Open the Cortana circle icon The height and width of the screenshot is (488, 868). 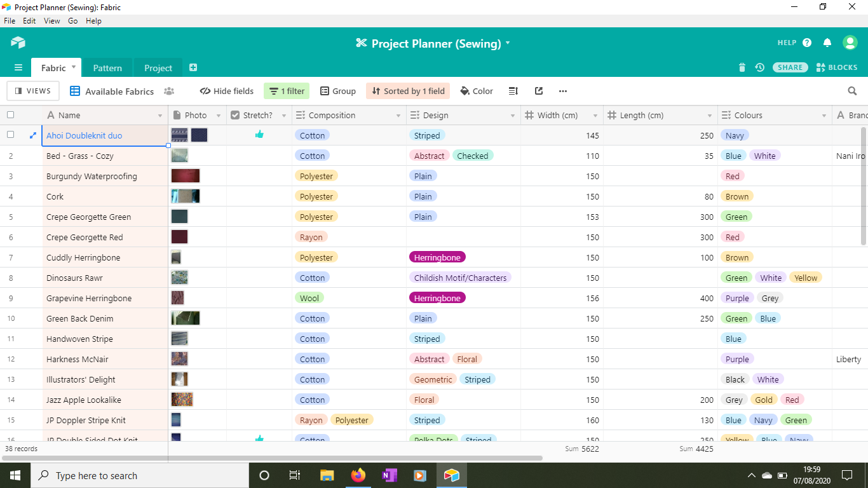tap(264, 475)
